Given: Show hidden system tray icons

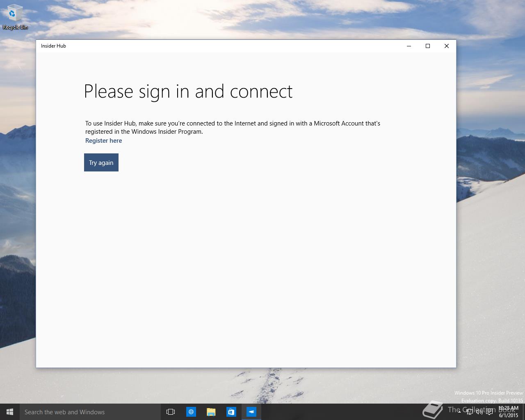Looking at the screenshot, I should click(x=459, y=412).
